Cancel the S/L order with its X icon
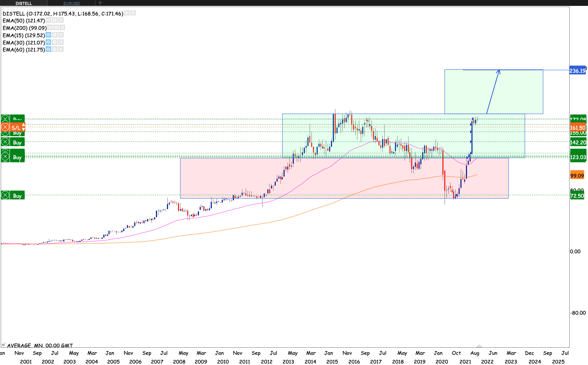This screenshot has height=365, width=588. 5,128
